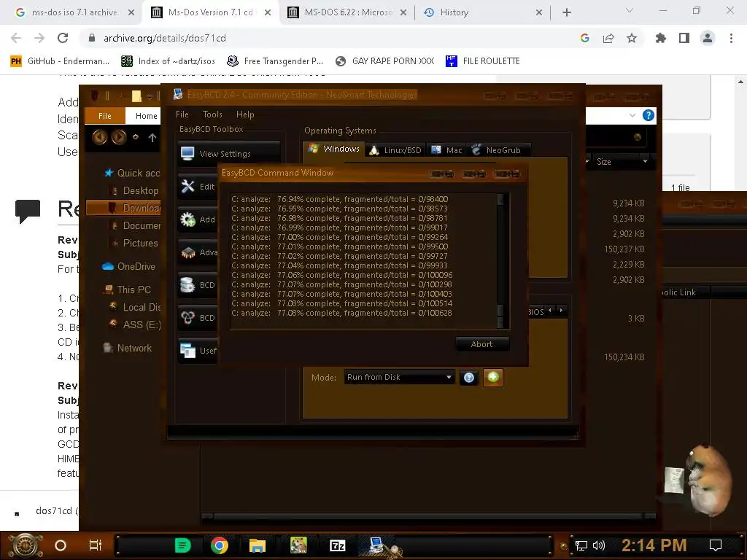Open new Chrome tab plus button
This screenshot has width=747, height=560.
click(566, 12)
